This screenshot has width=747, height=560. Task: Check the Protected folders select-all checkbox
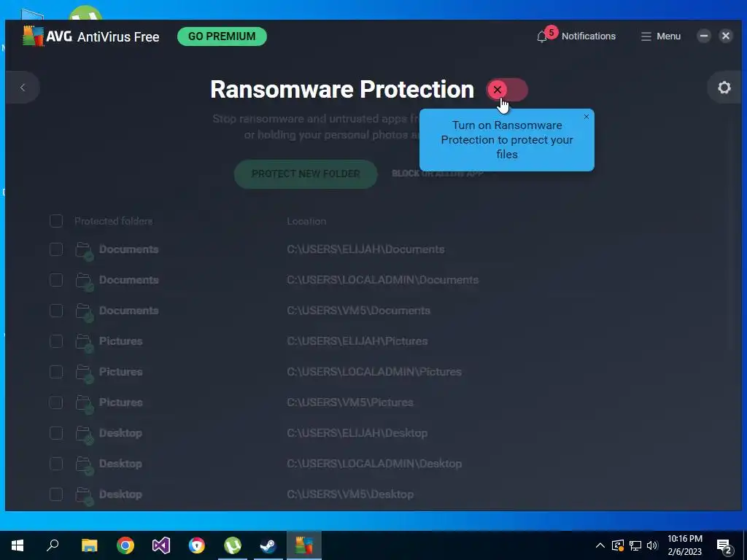click(56, 221)
